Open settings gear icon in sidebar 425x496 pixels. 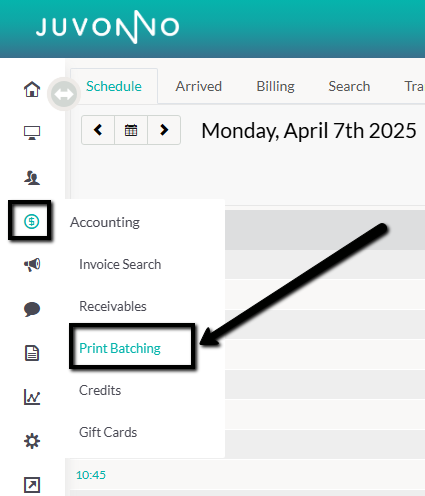point(32,441)
